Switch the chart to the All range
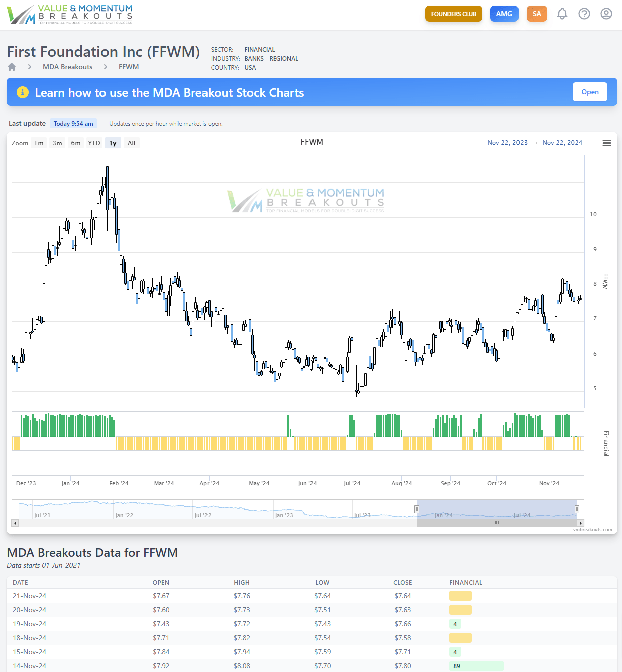This screenshot has height=672, width=622. point(131,143)
